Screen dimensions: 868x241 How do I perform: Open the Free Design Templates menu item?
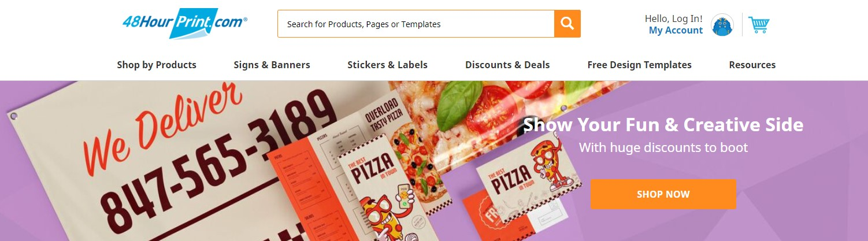[x=639, y=65]
